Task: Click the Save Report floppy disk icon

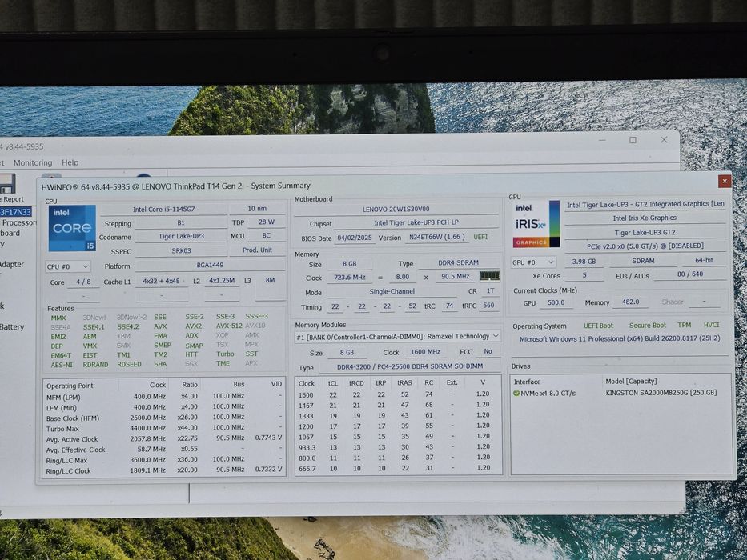Action: coord(6,185)
